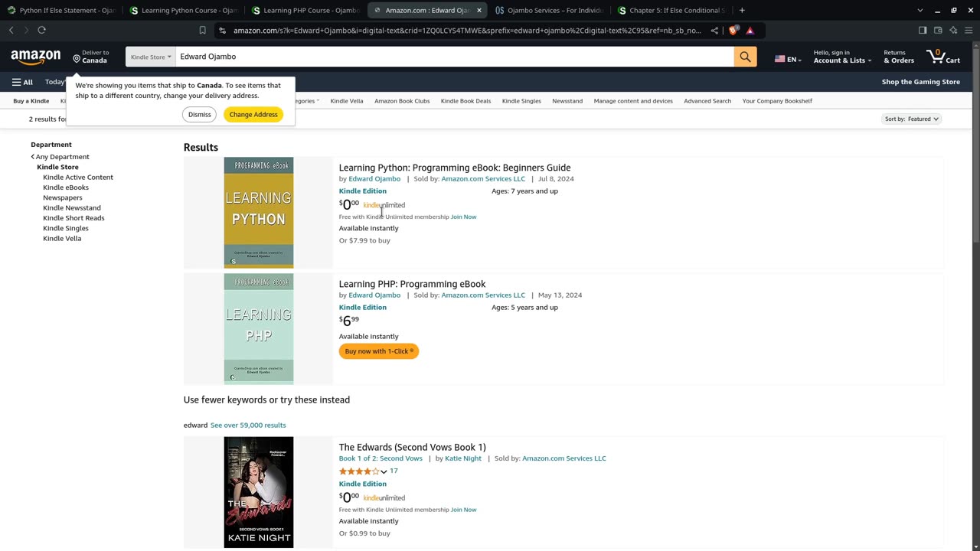Click the Brave Rewards triangle icon
This screenshot has width=980, height=551.
[x=750, y=31]
